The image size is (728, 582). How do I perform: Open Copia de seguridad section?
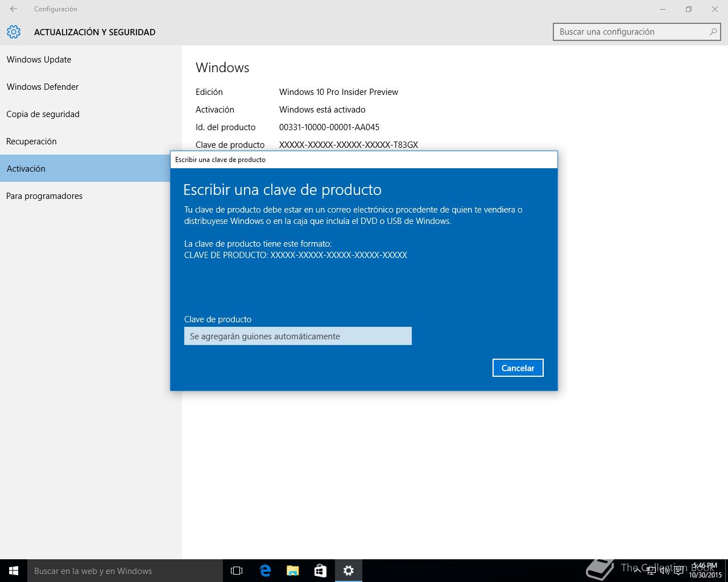(91, 114)
